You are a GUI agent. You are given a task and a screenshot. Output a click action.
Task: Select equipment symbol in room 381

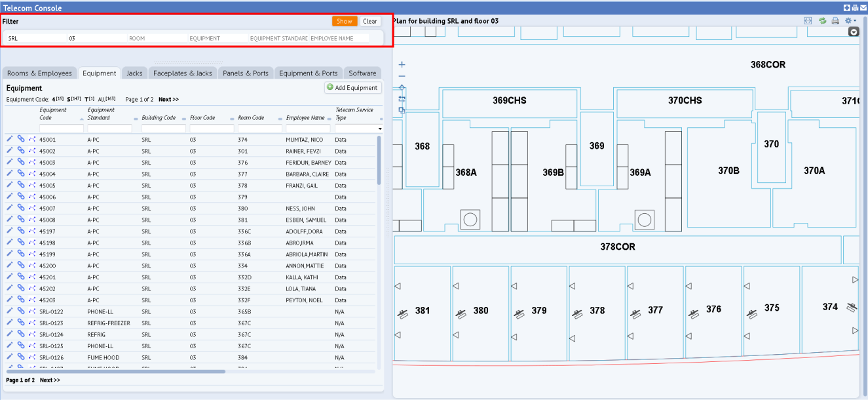pyautogui.click(x=404, y=315)
